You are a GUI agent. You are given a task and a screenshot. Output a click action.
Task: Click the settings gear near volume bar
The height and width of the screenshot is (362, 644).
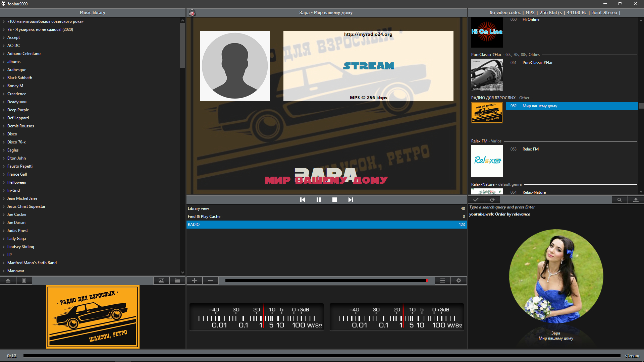click(459, 281)
